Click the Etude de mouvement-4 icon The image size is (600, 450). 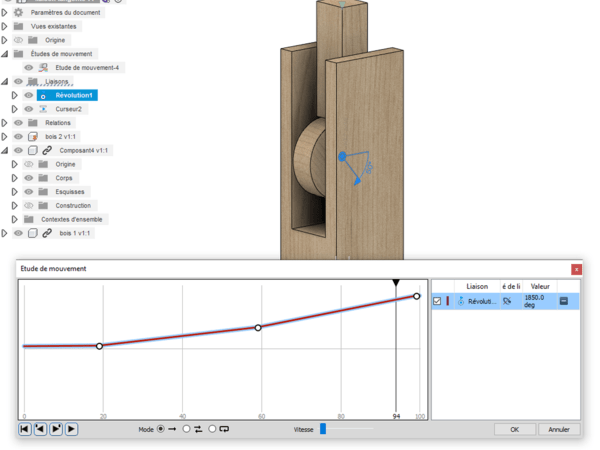pos(44,67)
